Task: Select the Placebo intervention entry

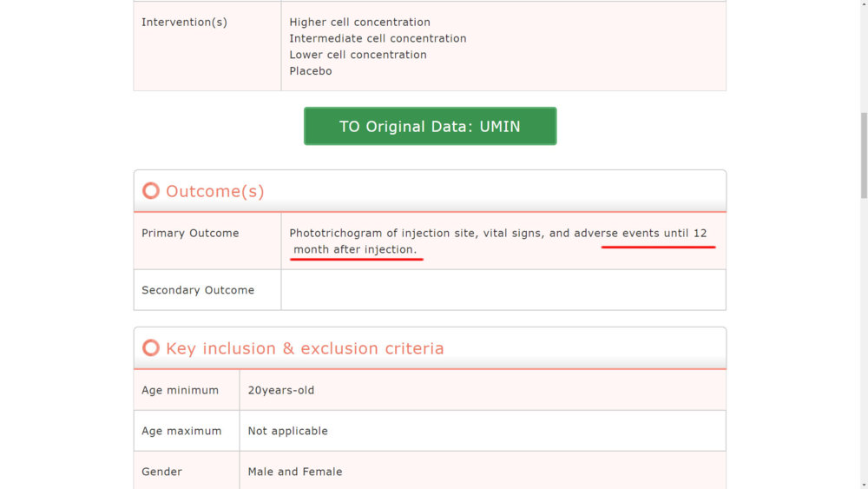Action: 311,71
